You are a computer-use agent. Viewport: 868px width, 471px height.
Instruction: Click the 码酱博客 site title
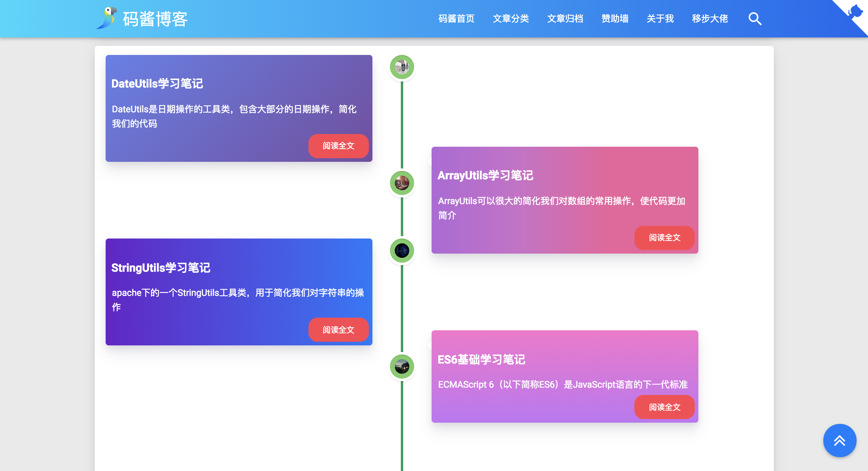click(155, 19)
